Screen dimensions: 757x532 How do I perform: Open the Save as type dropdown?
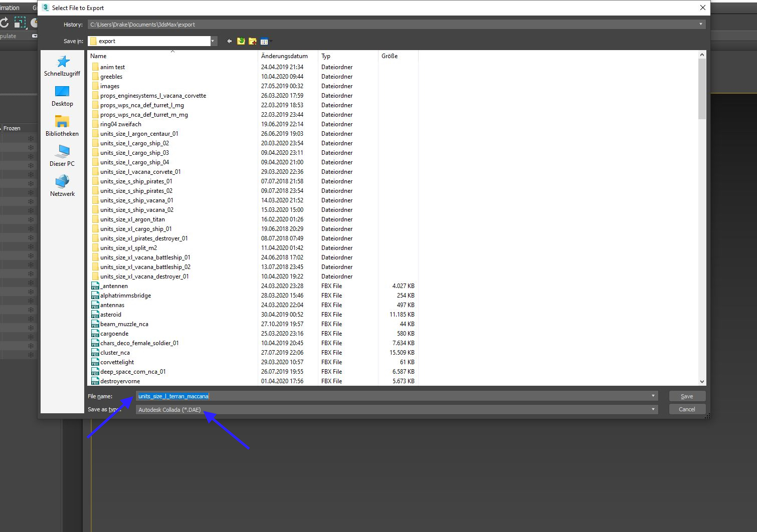(x=653, y=409)
